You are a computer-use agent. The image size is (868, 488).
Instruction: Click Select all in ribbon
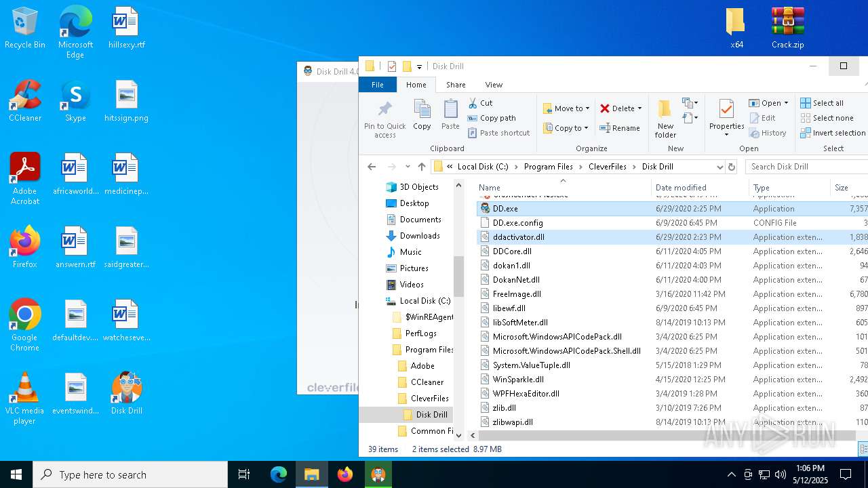822,103
